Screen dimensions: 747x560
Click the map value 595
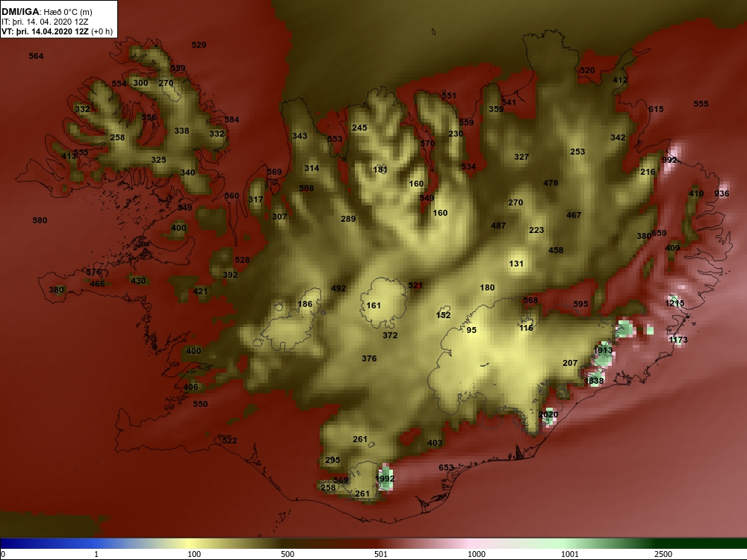580,304
